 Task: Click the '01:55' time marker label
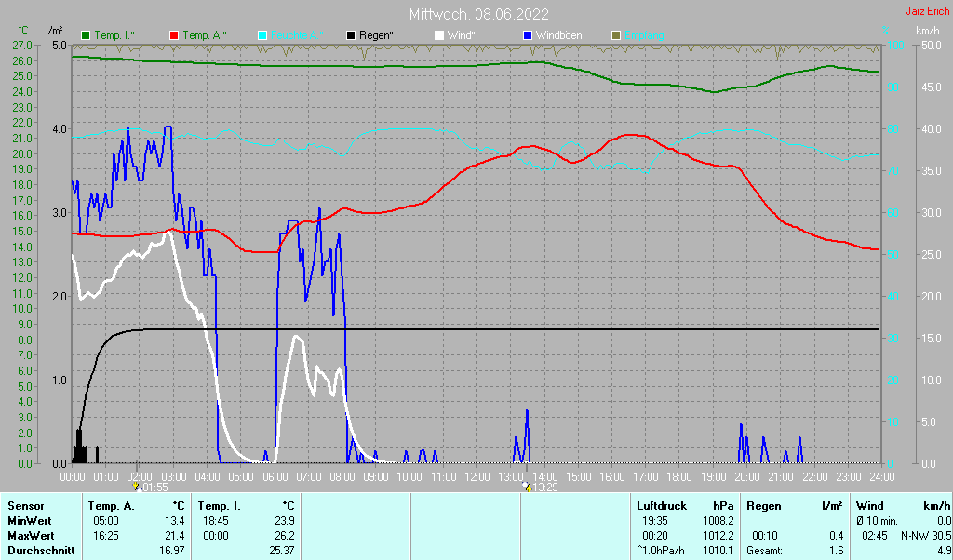155,487
